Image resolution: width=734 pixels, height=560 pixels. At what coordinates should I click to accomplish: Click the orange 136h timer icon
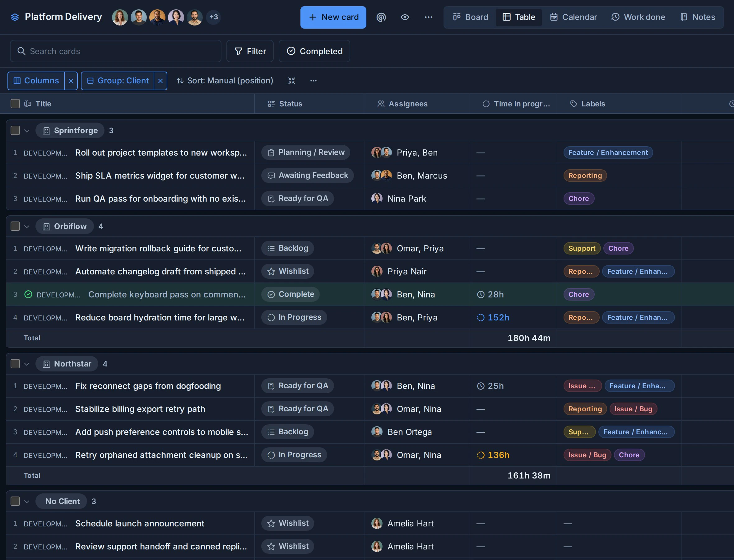[481, 455]
